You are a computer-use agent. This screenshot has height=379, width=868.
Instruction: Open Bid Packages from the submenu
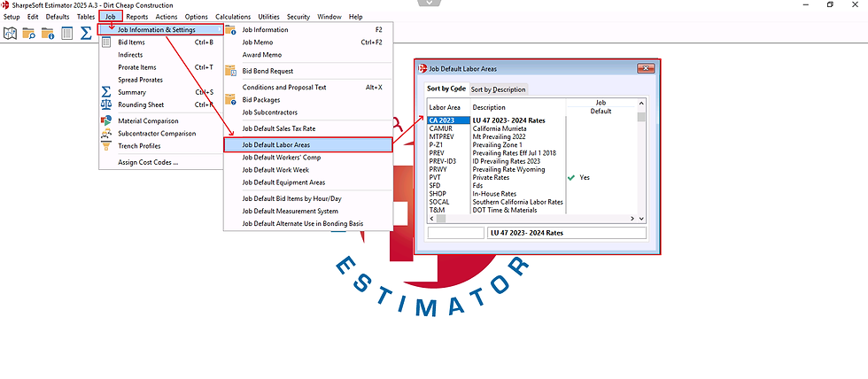(308, 99)
